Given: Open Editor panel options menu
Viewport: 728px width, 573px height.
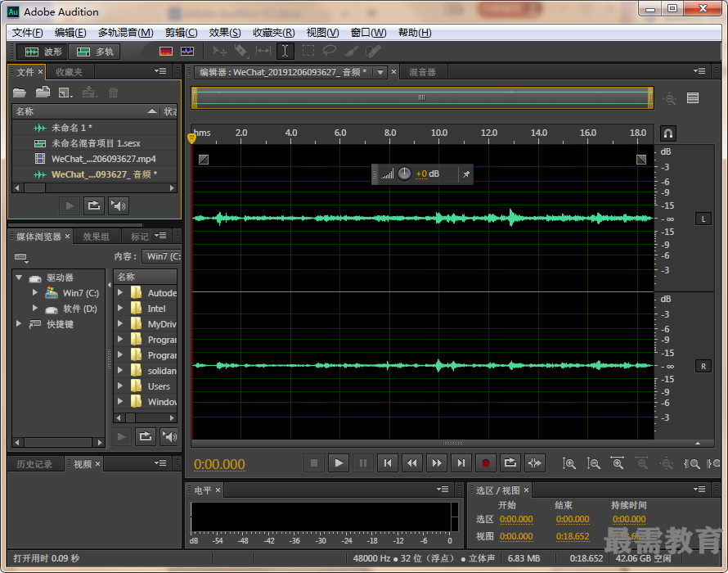Looking at the screenshot, I should [x=699, y=71].
